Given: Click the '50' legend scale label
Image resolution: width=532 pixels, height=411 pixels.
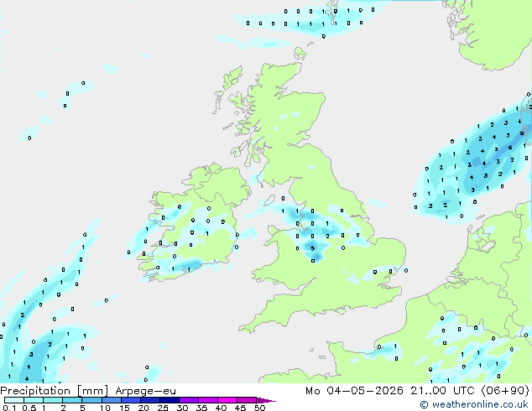Looking at the screenshot, I should click(x=259, y=408).
